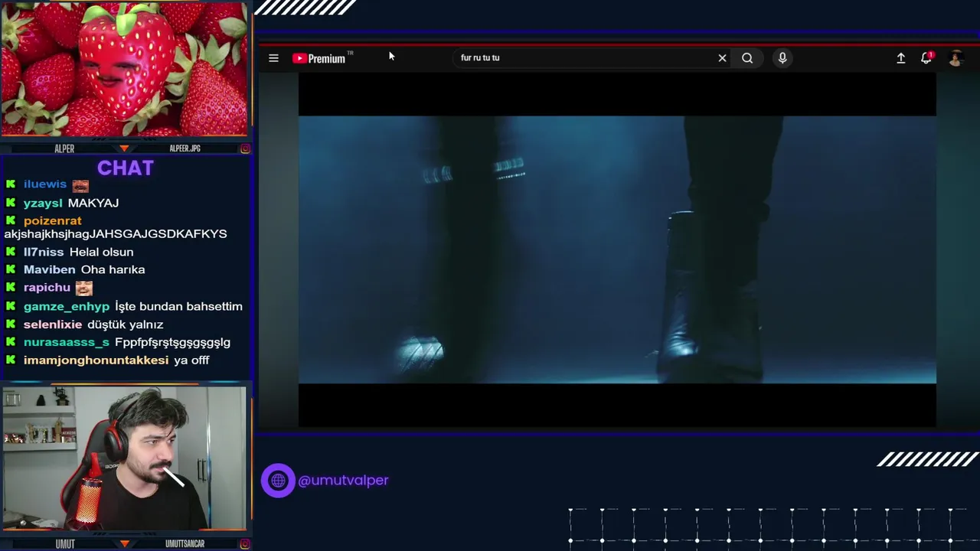Start voice search with microphone icon

coord(782,58)
